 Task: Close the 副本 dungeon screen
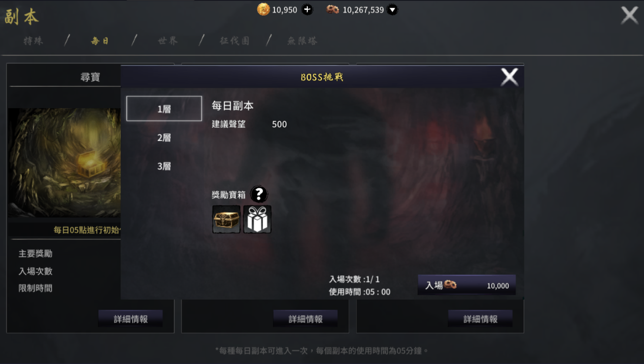click(x=629, y=15)
